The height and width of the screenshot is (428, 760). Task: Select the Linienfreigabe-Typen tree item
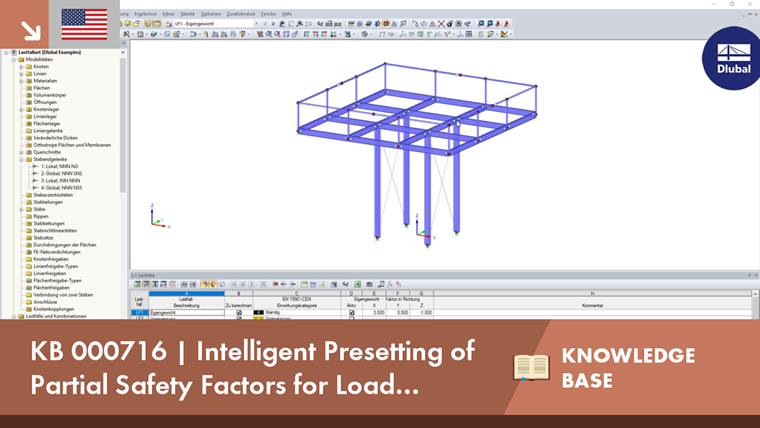55,266
